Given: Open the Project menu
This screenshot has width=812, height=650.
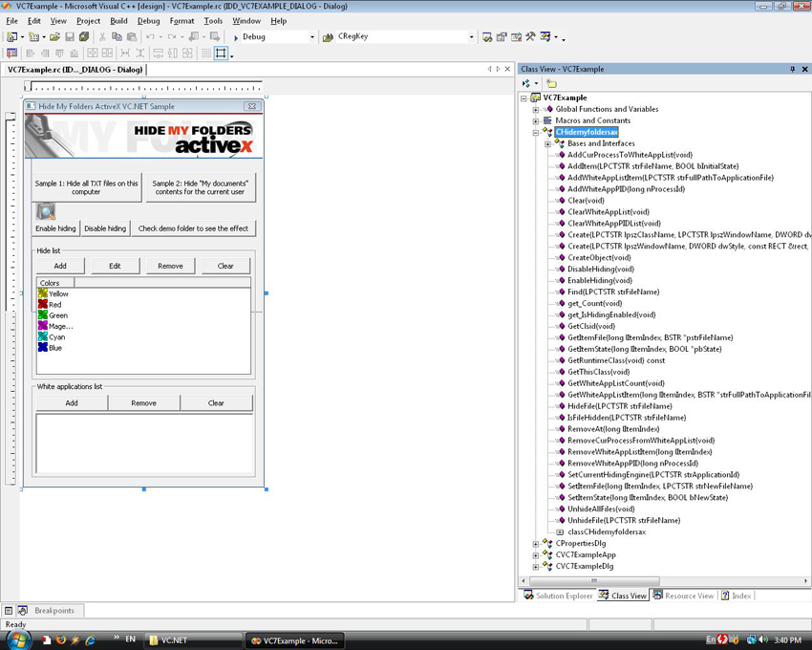Looking at the screenshot, I should [88, 21].
